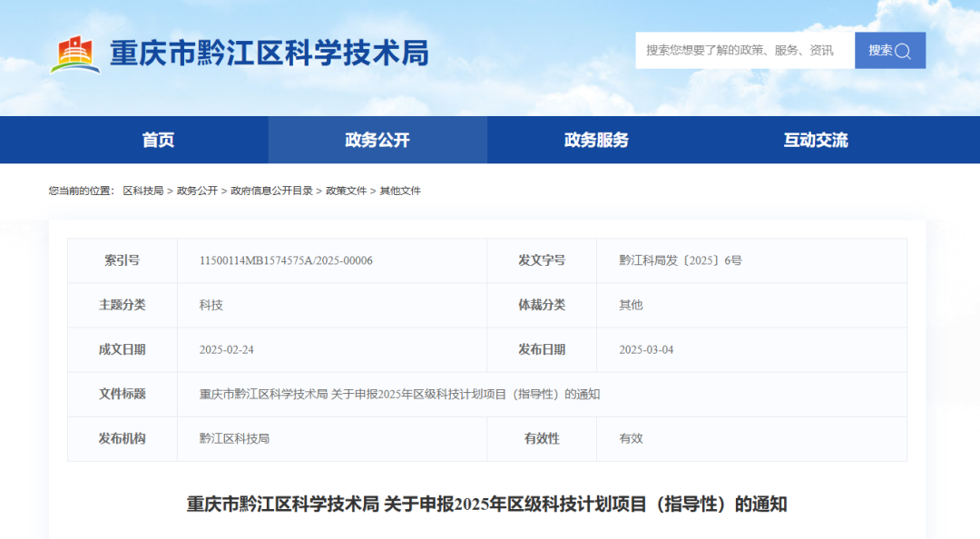Open the 政务公开 navigation tab

click(377, 140)
